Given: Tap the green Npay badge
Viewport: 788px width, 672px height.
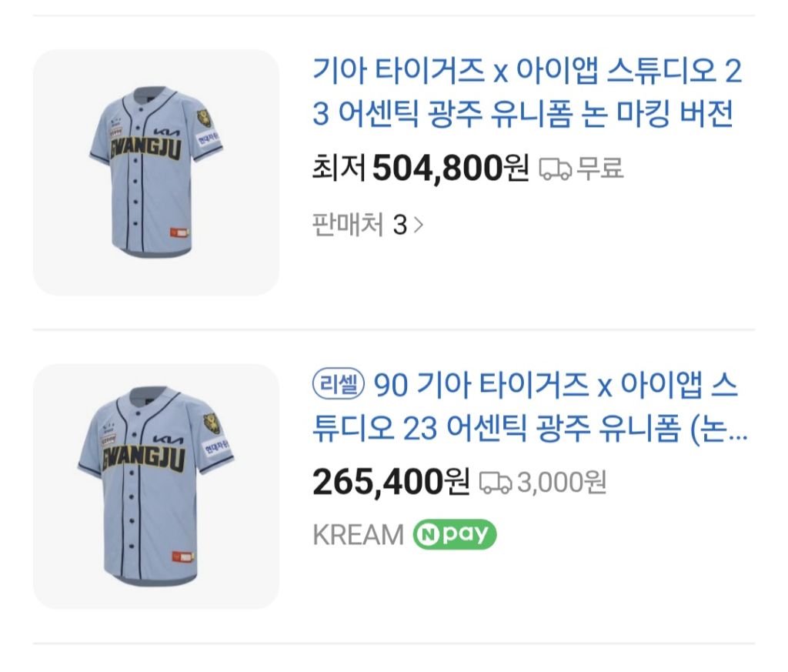Looking at the screenshot, I should tap(455, 534).
